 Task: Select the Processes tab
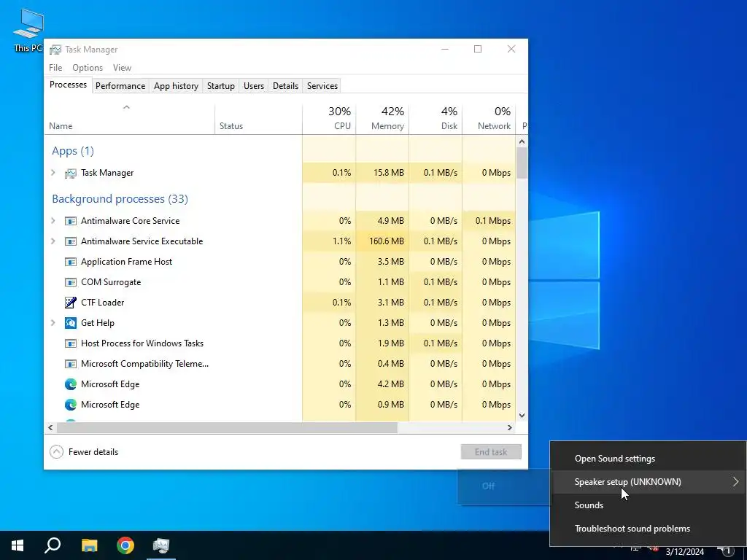(68, 85)
